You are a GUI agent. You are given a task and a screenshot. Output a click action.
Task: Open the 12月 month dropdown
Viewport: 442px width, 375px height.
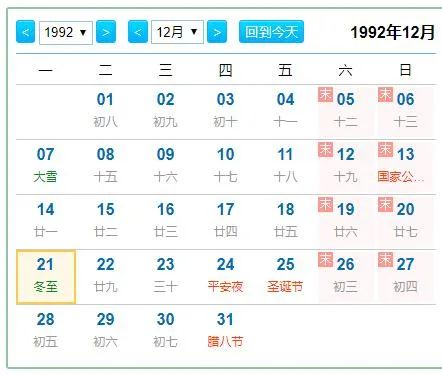tap(177, 32)
